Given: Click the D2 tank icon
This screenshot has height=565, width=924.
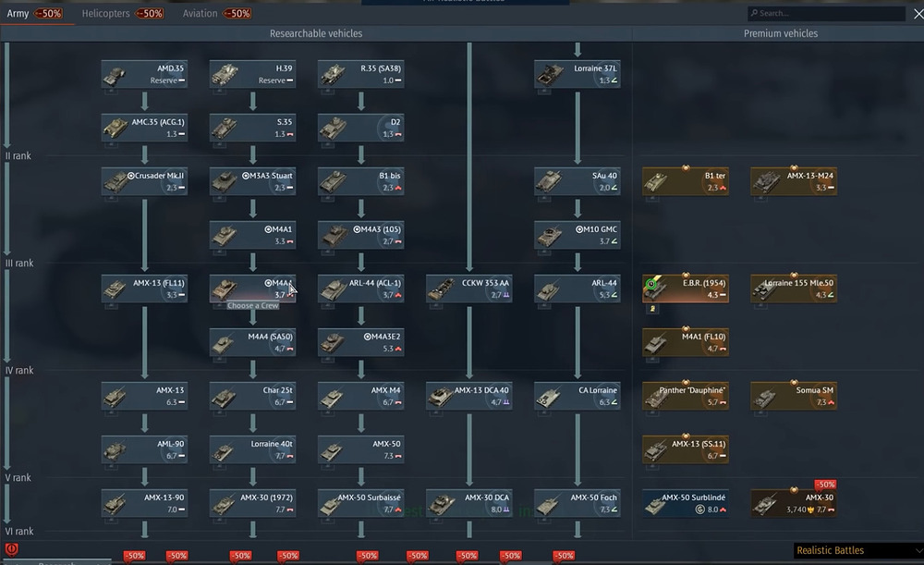Looking at the screenshot, I should tap(333, 128).
